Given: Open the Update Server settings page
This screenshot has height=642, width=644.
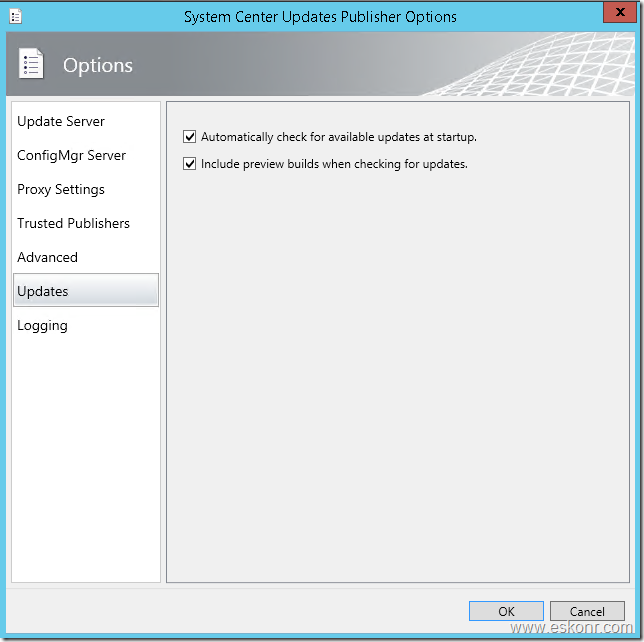Looking at the screenshot, I should coord(61,121).
